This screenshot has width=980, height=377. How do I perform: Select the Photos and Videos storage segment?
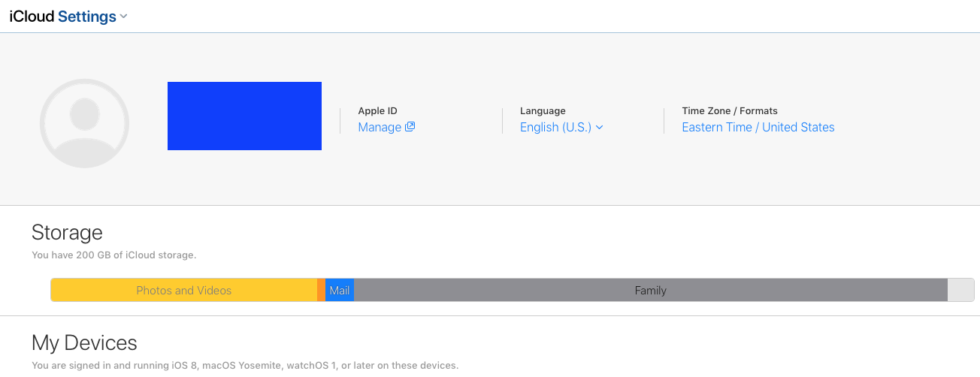(x=183, y=291)
